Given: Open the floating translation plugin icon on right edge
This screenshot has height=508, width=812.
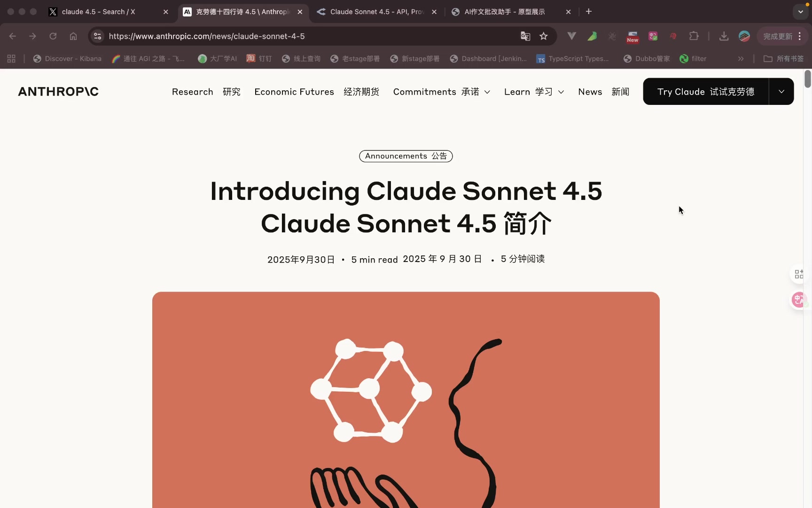Looking at the screenshot, I should click(799, 300).
